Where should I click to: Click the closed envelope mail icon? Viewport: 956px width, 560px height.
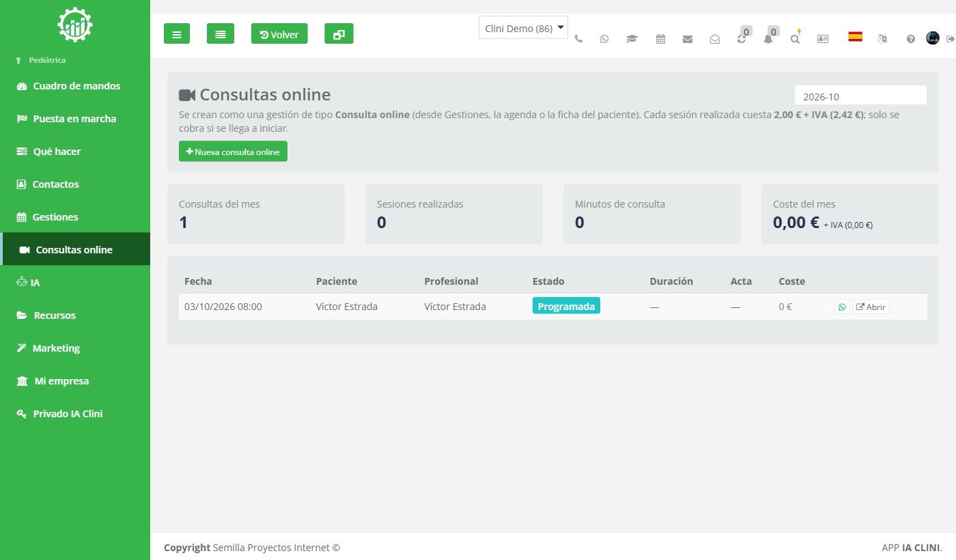tap(688, 39)
